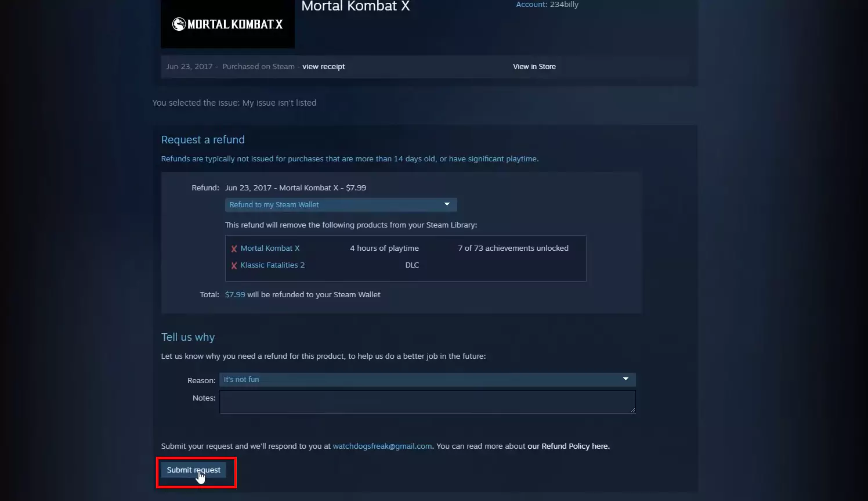868x501 pixels.
Task: Click the Purchased on Steam text
Action: point(258,67)
